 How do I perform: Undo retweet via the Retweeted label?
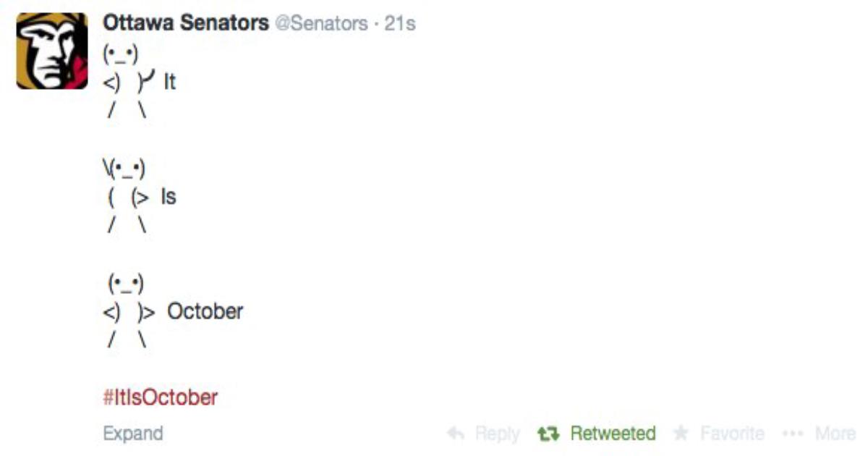coord(613,434)
